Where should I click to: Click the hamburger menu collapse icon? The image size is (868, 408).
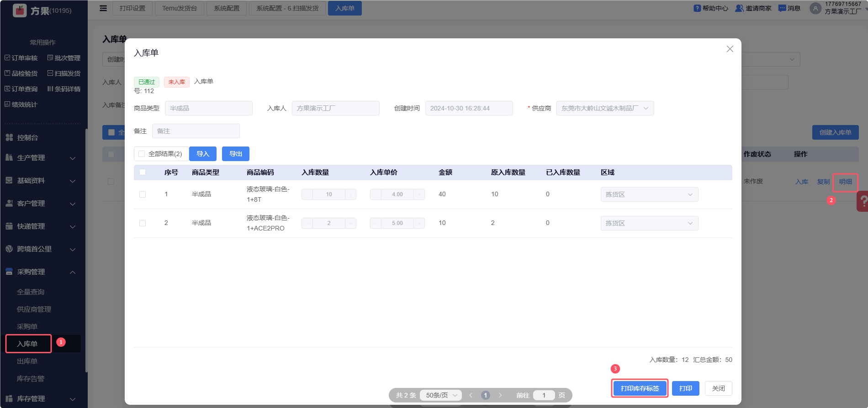(103, 8)
